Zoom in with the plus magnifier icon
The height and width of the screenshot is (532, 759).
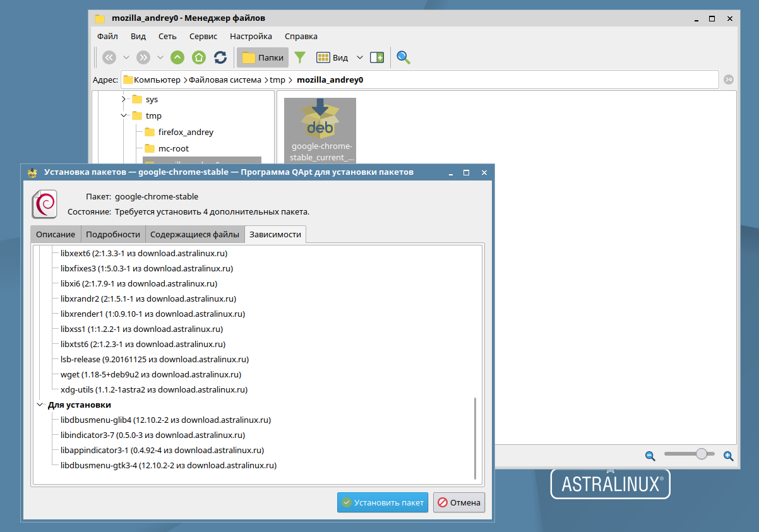[x=728, y=455]
